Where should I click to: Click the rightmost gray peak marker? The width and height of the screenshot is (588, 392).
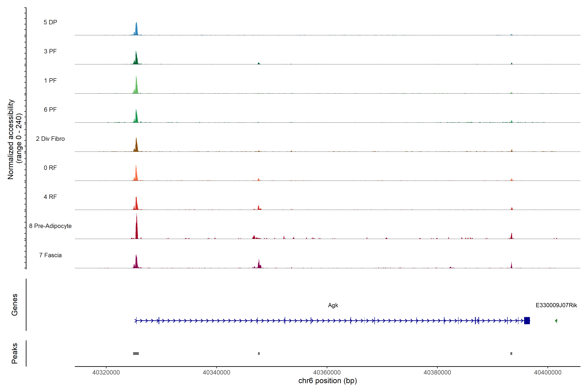pos(511,353)
